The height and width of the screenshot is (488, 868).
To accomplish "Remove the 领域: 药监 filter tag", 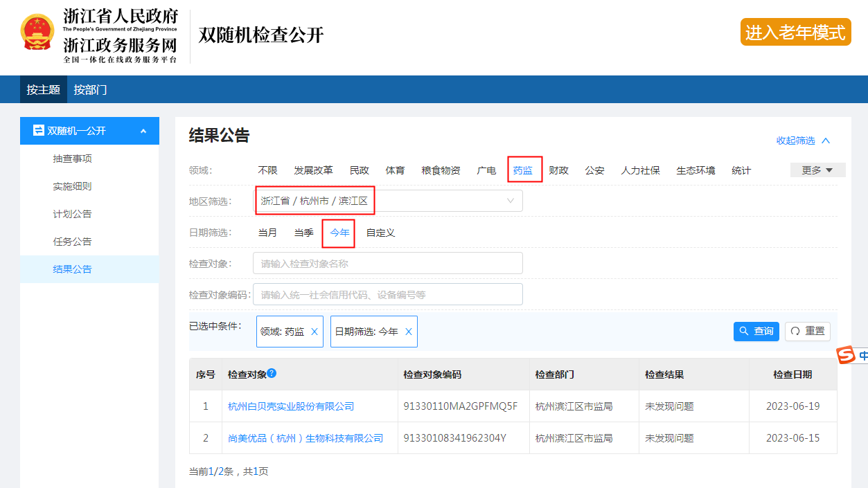I will click(x=315, y=332).
